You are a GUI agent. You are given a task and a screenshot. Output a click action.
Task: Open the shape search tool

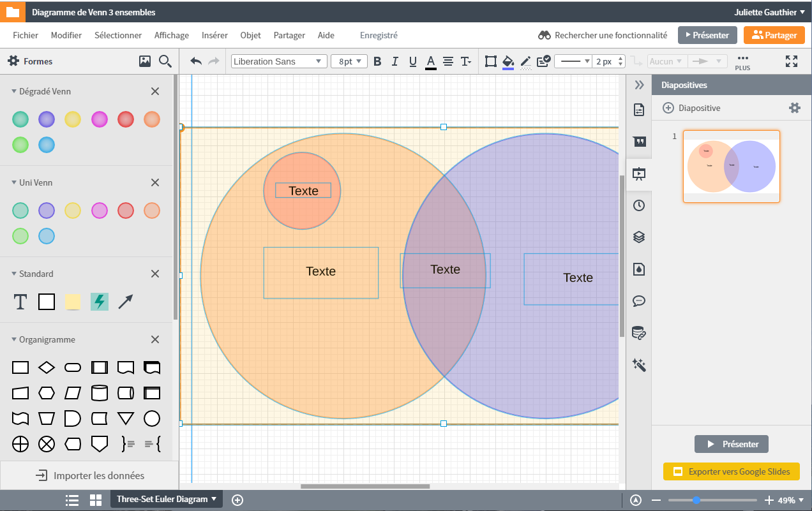pyautogui.click(x=165, y=61)
